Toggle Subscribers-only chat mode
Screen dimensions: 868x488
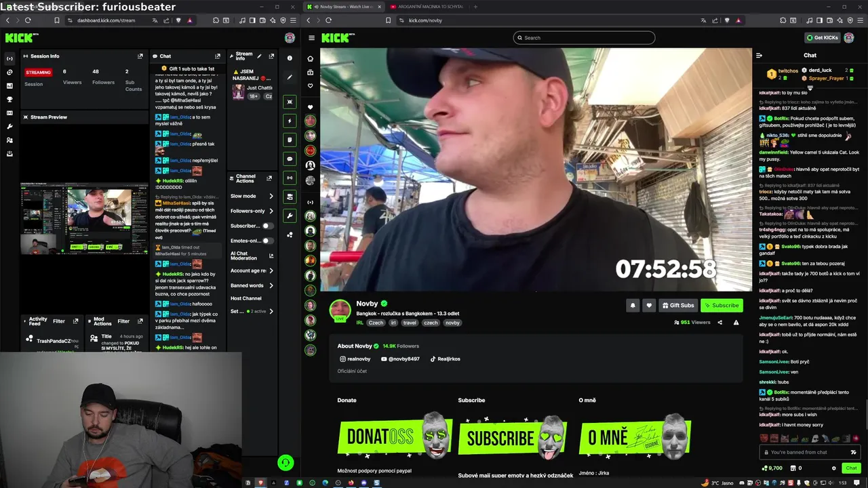pyautogui.click(x=267, y=226)
